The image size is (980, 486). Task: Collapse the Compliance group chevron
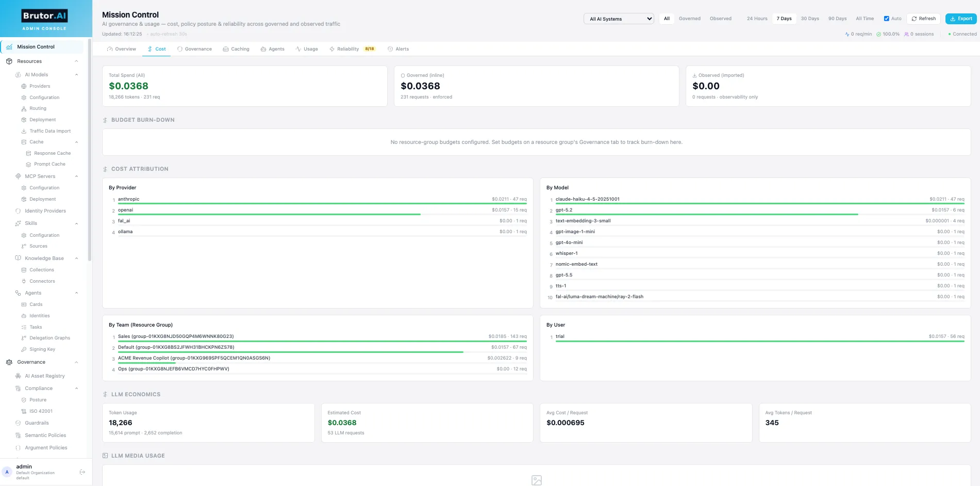[76, 388]
